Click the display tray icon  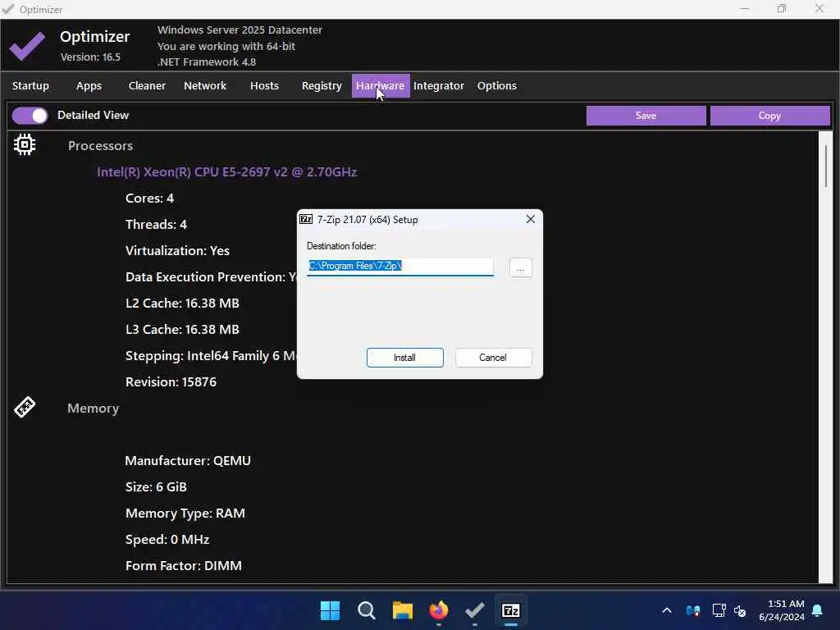coord(719,610)
